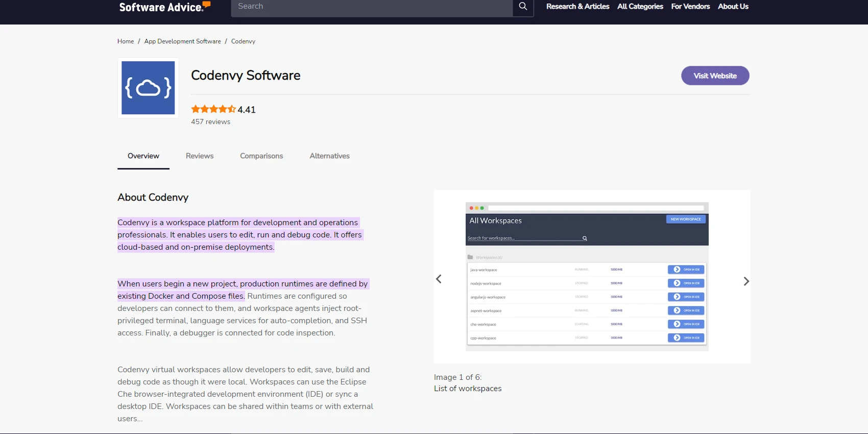Click the Software Advice logo
Image resolution: width=868 pixels, height=434 pixels.
164,7
